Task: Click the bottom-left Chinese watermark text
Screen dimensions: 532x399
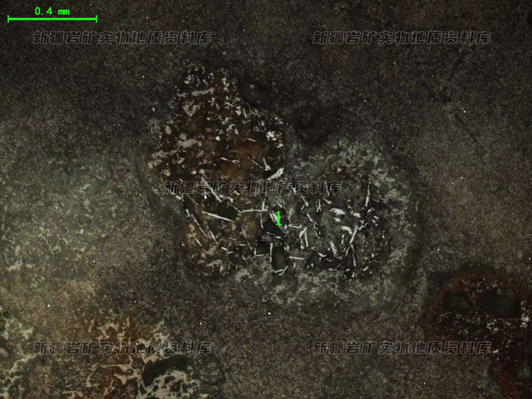Action: click(x=122, y=348)
